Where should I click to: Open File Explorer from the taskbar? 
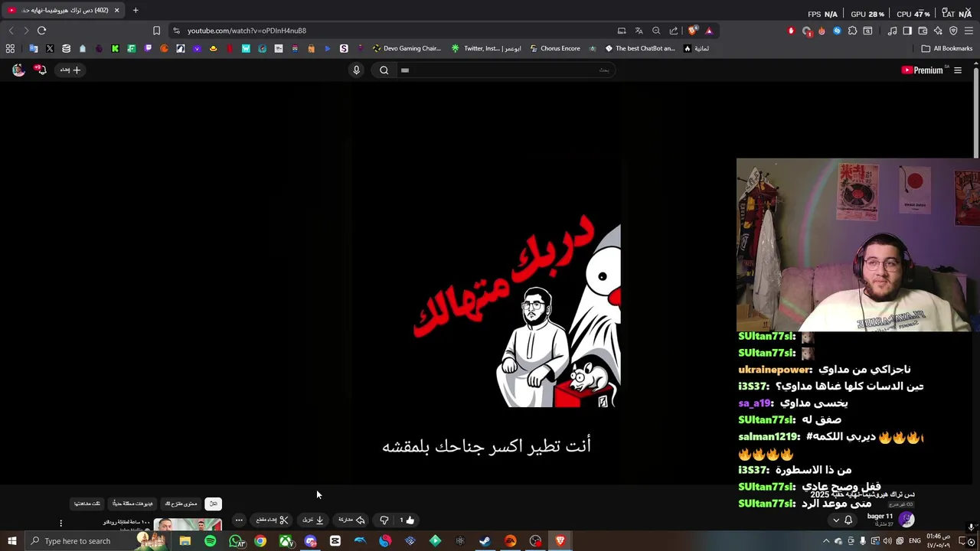point(185,541)
